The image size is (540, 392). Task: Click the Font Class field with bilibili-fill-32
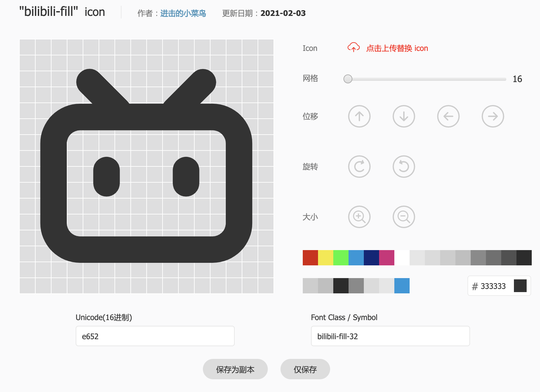coord(391,336)
